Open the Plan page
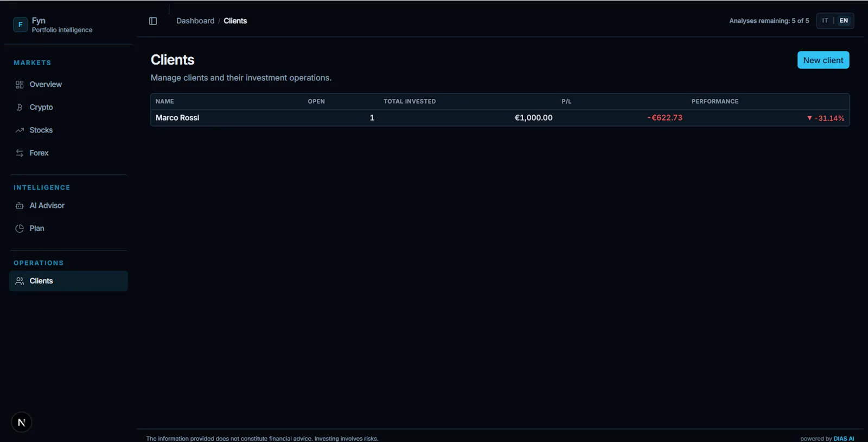This screenshot has width=868, height=442. [68, 229]
